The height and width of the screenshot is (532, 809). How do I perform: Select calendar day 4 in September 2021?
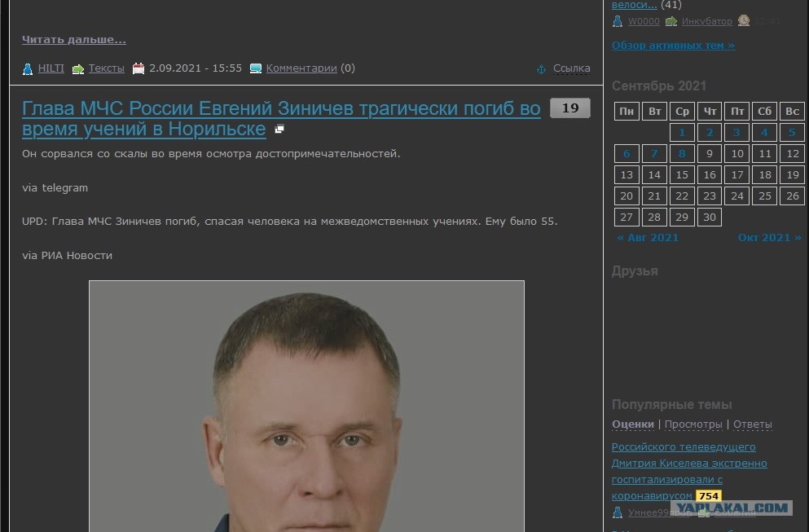point(765,133)
